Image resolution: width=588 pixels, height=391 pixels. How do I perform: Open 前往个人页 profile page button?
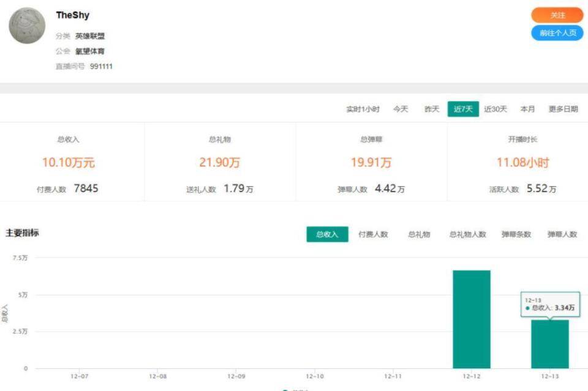tap(557, 33)
